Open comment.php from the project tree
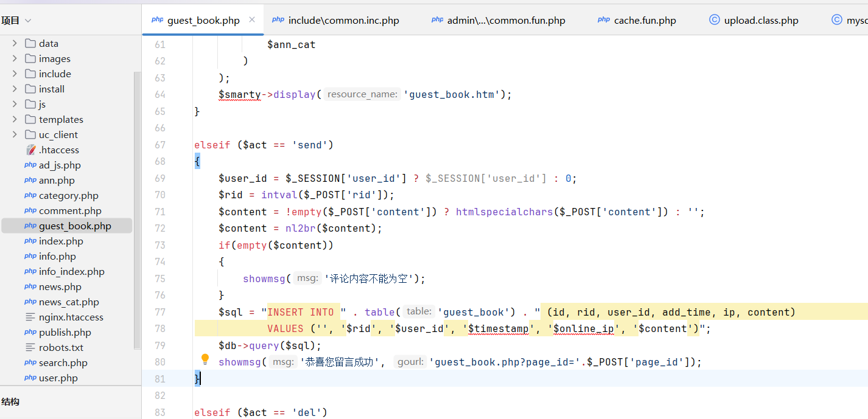The image size is (868, 419). [x=70, y=211]
